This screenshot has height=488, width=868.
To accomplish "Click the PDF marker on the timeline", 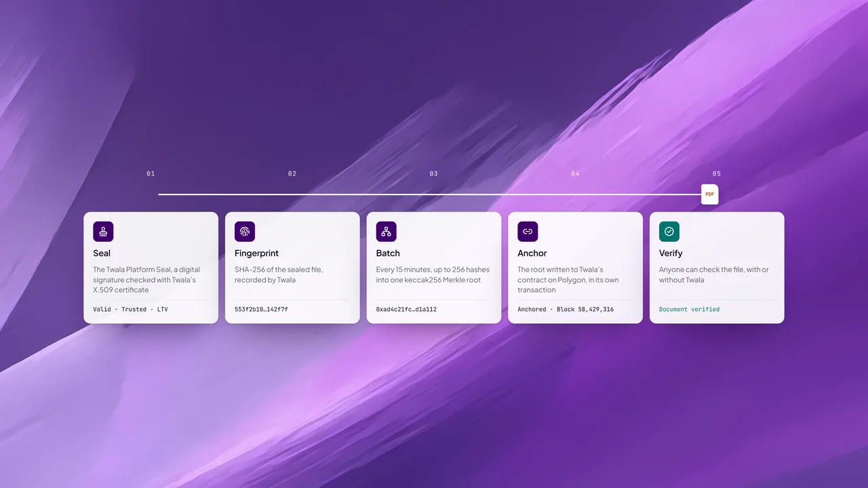I will click(709, 195).
